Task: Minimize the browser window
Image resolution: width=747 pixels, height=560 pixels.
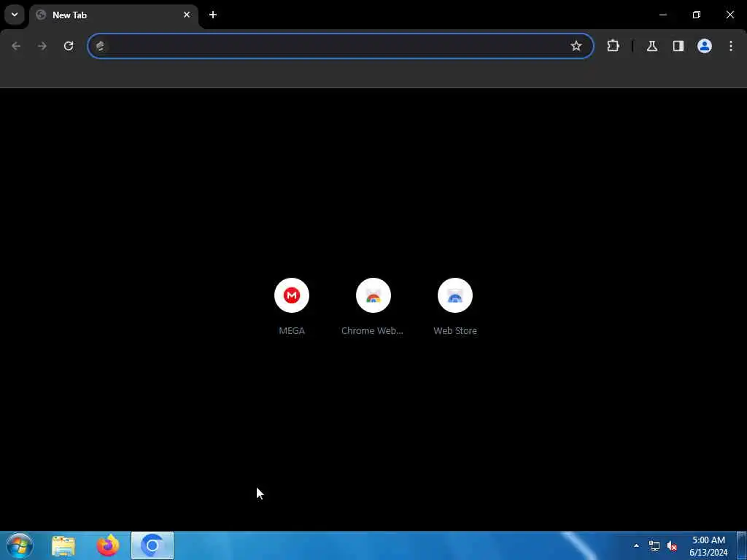Action: tap(662, 15)
